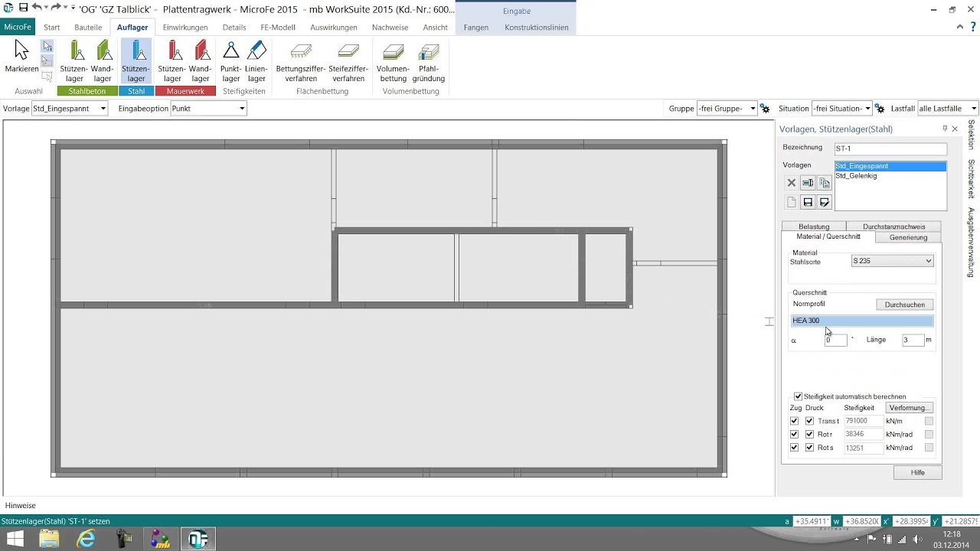Save the template with the disk icon

click(x=808, y=202)
